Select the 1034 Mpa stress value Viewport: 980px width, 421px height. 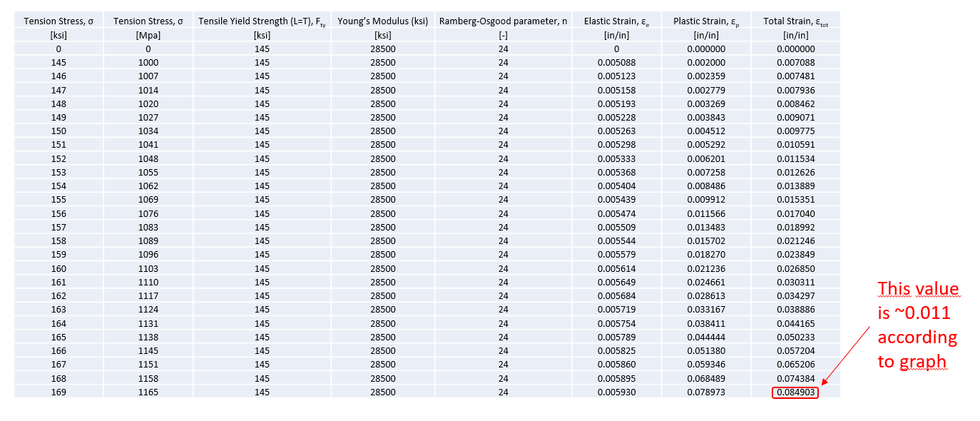148,131
